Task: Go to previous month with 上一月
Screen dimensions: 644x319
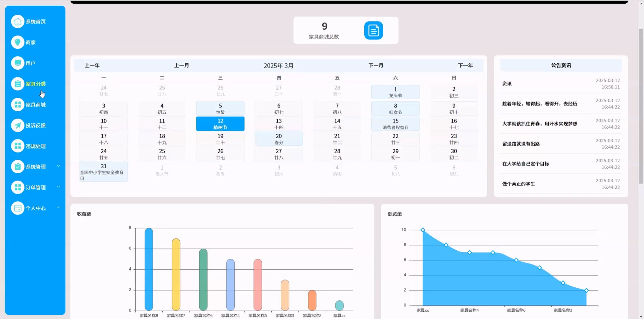Action: coord(181,66)
